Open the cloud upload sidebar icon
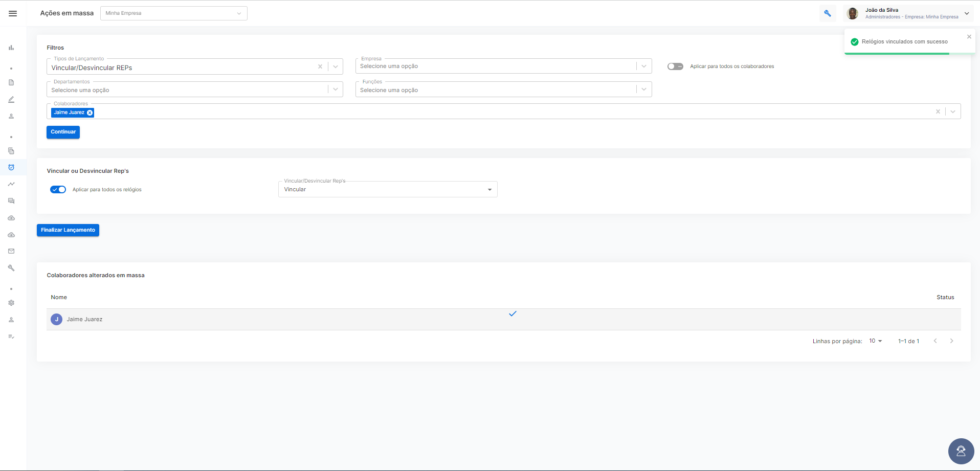This screenshot has width=980, height=471. (11, 218)
